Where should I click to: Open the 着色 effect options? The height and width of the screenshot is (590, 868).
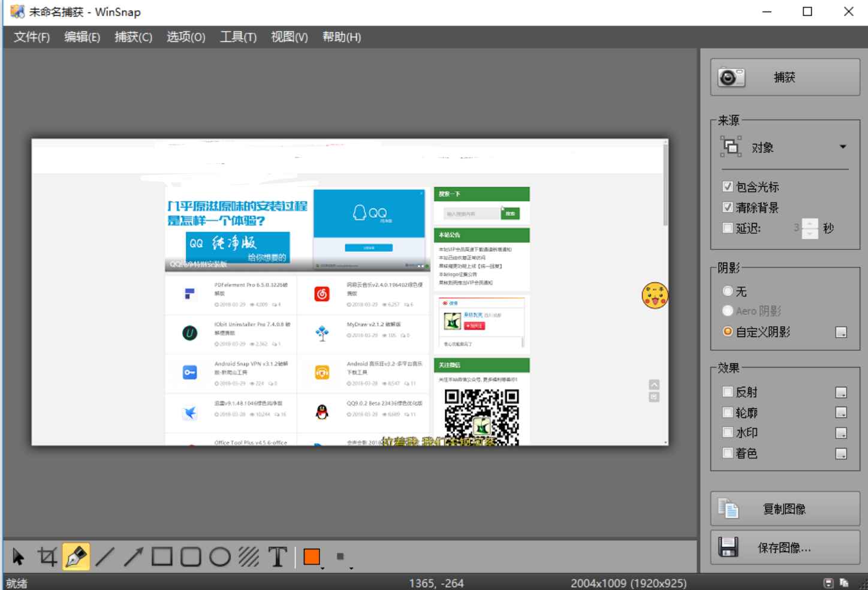pos(841,453)
